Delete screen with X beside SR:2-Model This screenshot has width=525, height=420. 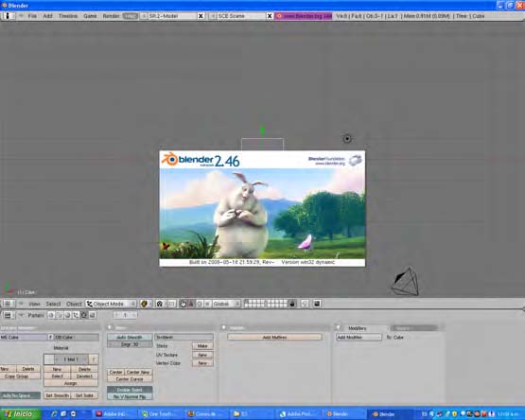201,16
